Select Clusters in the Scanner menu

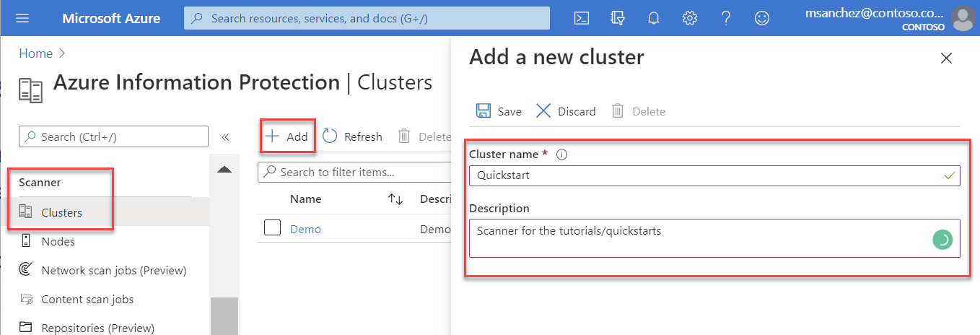pyautogui.click(x=105, y=212)
